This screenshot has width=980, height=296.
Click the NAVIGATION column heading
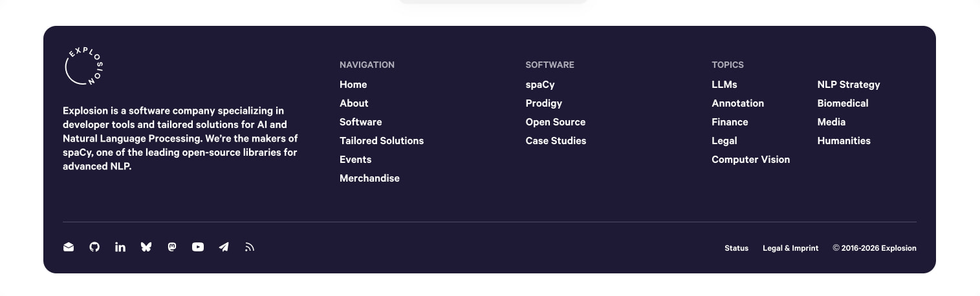[x=367, y=65]
